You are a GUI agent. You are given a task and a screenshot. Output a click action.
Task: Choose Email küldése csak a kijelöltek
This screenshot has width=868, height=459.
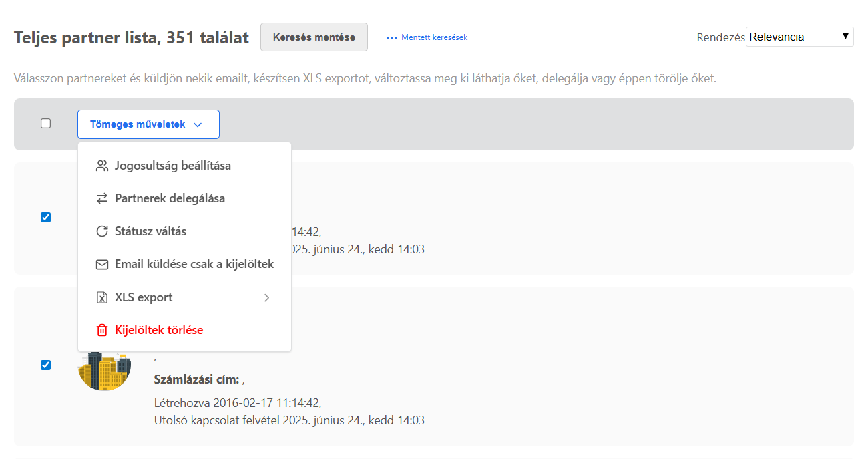[x=194, y=264]
